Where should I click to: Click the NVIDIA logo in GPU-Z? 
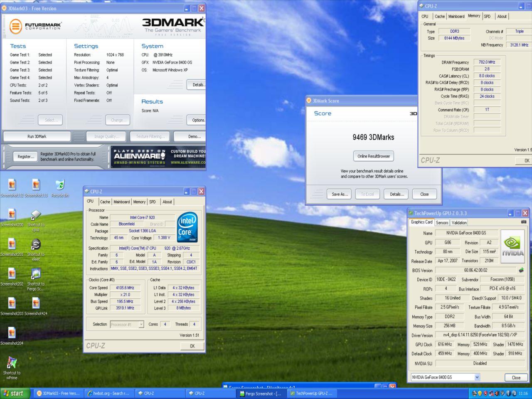(512, 246)
